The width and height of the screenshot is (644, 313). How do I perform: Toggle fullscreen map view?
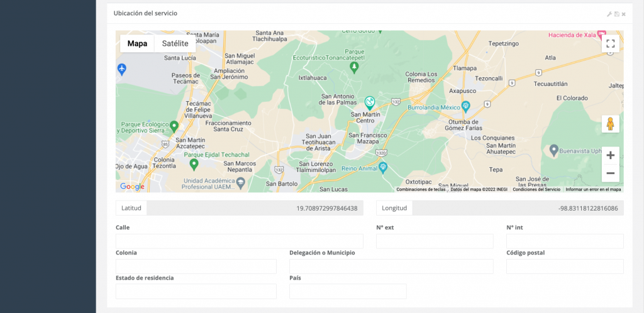(x=610, y=43)
